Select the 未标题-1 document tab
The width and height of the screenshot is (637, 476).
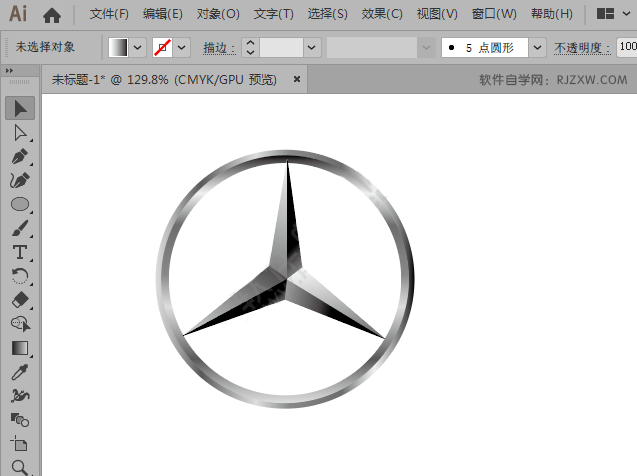[164, 79]
